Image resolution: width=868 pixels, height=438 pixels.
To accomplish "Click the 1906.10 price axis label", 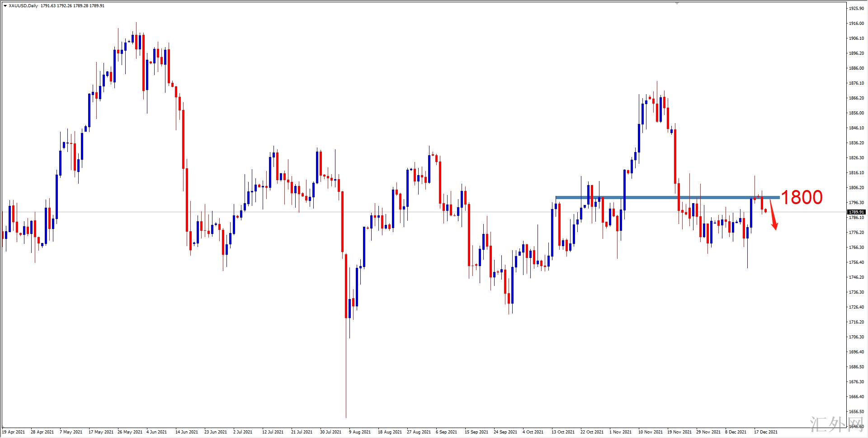I will click(x=856, y=38).
